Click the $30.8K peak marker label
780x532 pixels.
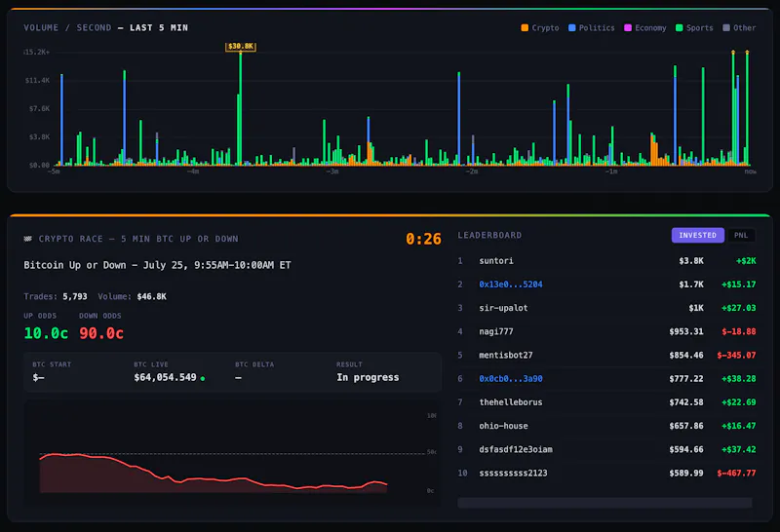click(x=241, y=46)
